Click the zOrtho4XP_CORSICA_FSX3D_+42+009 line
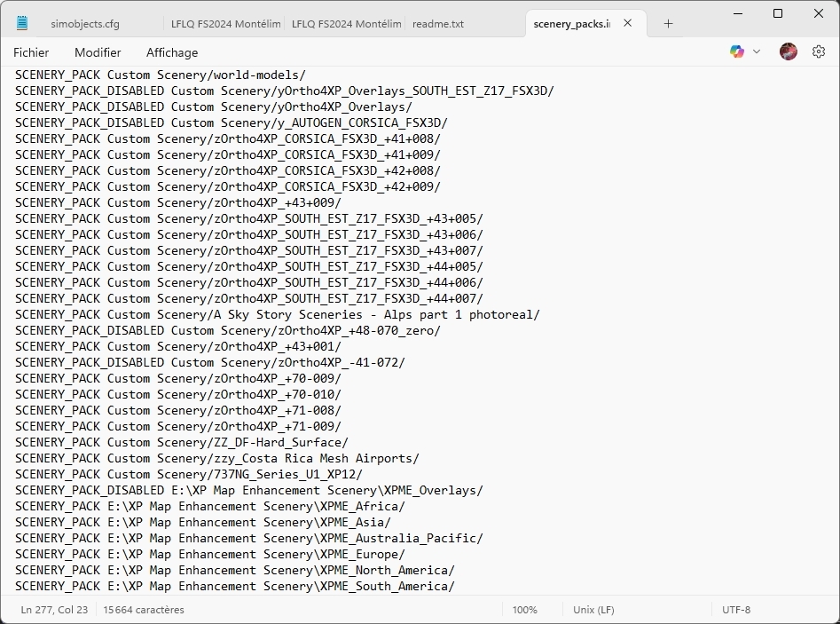Image resolution: width=840 pixels, height=624 pixels. 228,186
